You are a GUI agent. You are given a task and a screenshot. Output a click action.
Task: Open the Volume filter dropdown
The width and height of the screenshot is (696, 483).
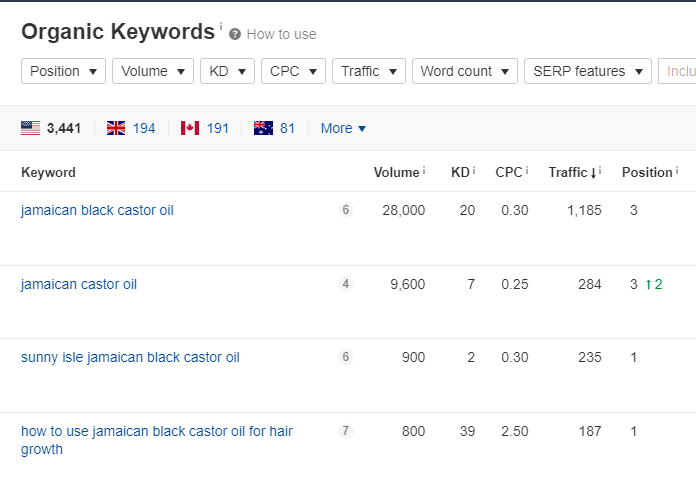pyautogui.click(x=153, y=71)
